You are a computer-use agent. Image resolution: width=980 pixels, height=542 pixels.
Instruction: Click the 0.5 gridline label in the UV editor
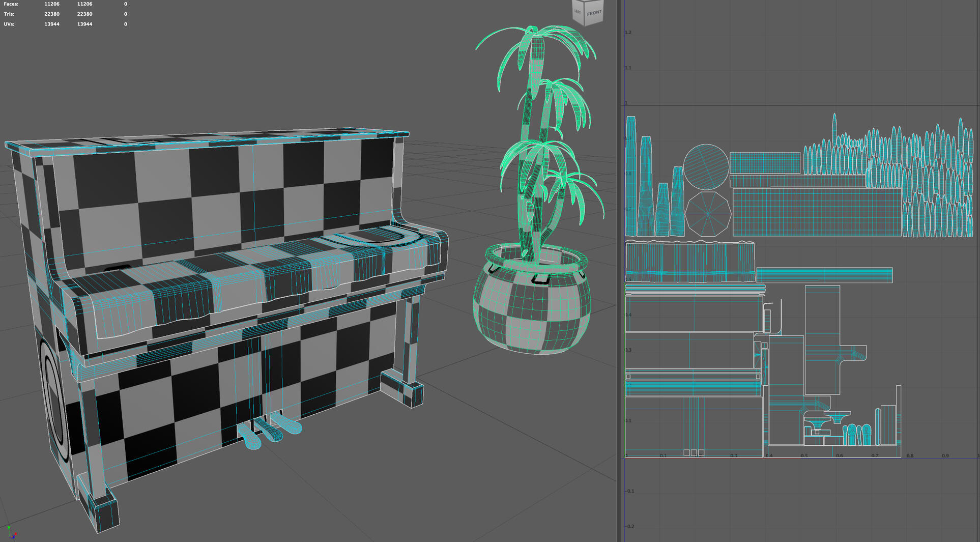click(x=805, y=455)
